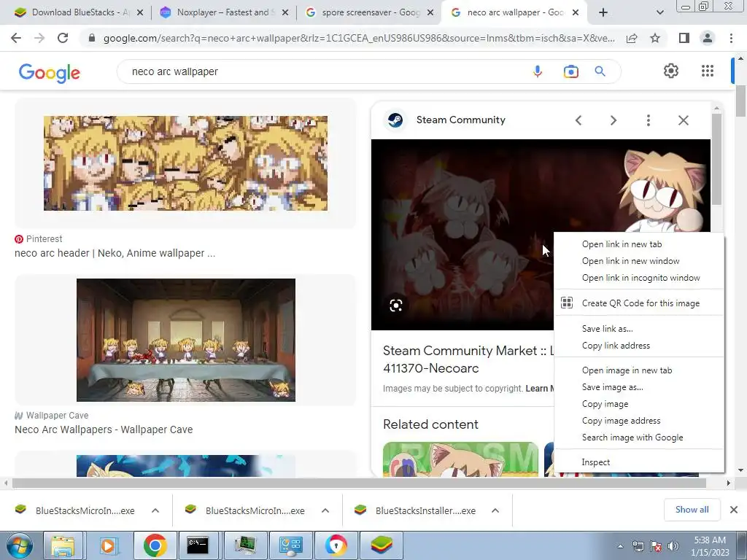Viewport: 747px width, 560px height.
Task: Share this page from the address bar
Action: [632, 39]
